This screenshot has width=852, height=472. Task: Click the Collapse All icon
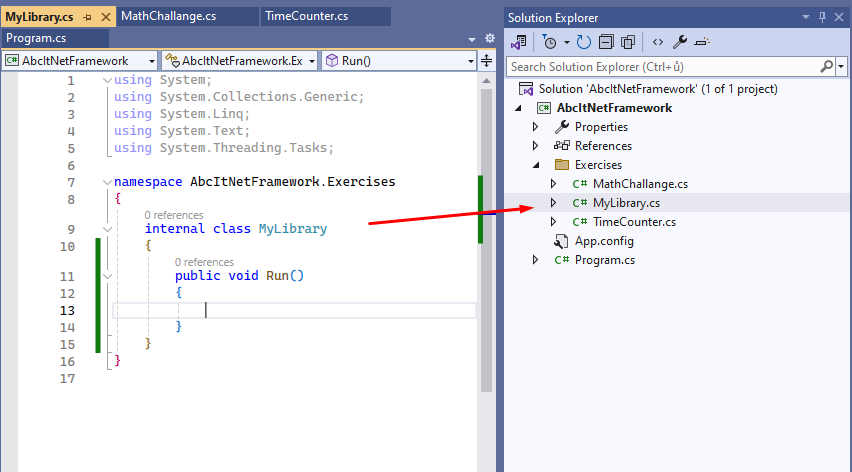[x=606, y=42]
